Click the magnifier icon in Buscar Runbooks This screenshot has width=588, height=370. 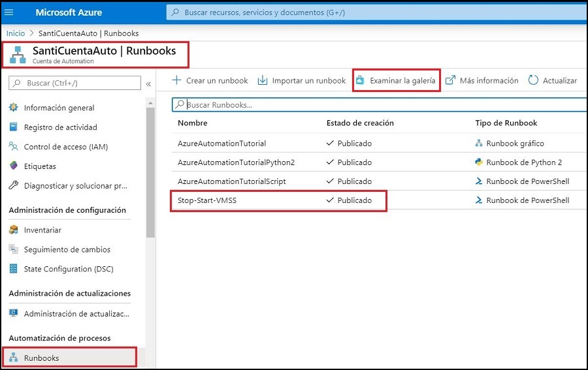click(x=180, y=104)
